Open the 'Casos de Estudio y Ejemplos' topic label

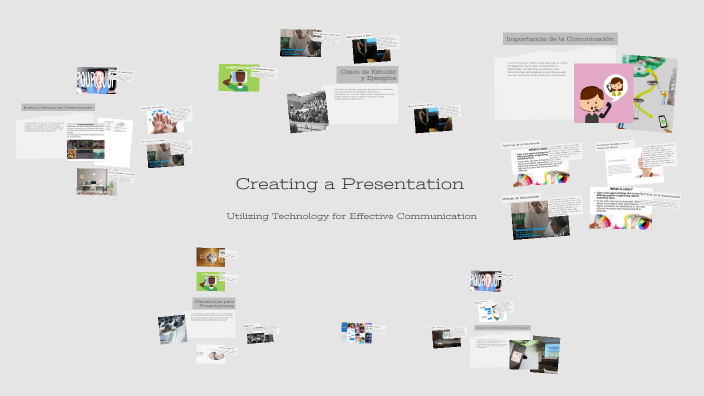tap(368, 75)
